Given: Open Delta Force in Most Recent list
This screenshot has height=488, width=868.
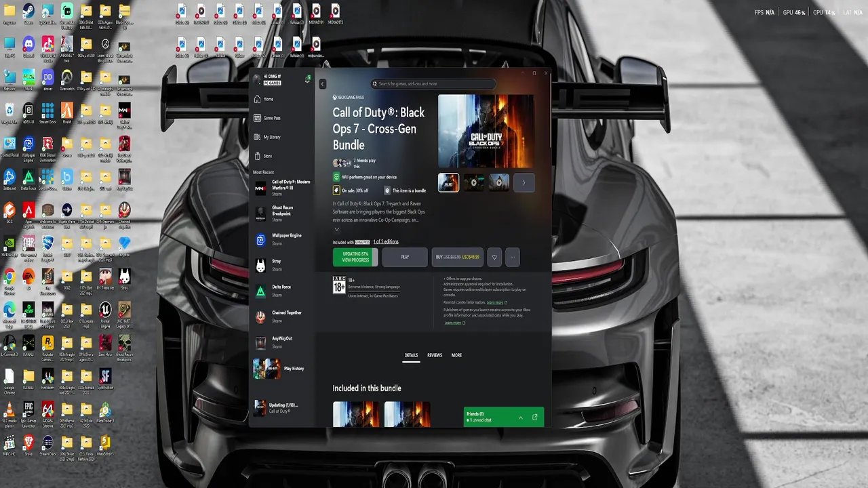Looking at the screenshot, I should tap(281, 291).
